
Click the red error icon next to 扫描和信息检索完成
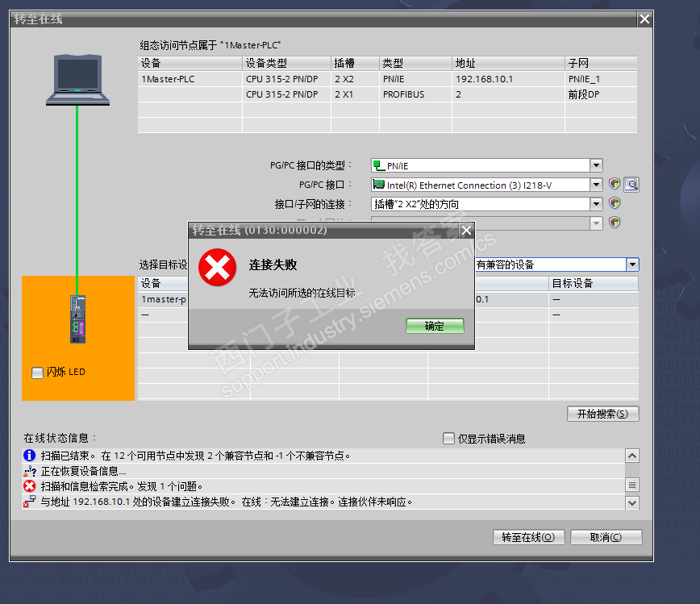point(30,485)
